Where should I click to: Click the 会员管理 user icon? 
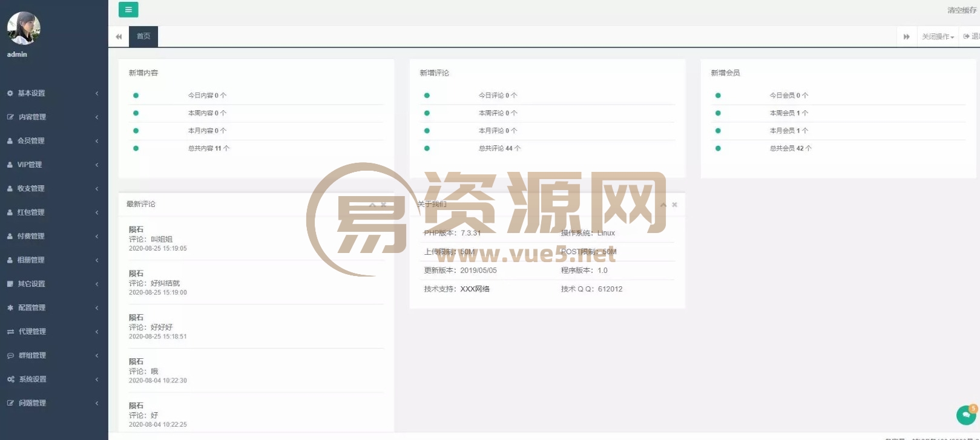pos(10,141)
